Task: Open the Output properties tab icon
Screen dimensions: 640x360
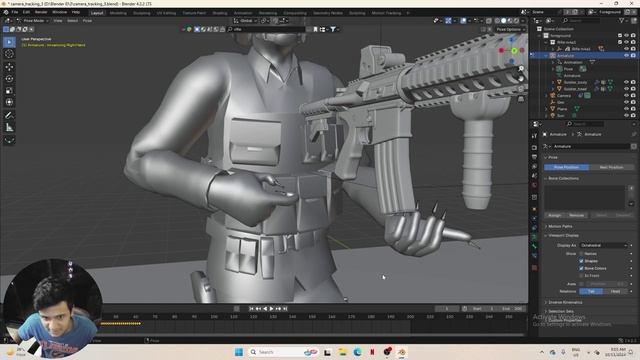Action: [x=534, y=157]
